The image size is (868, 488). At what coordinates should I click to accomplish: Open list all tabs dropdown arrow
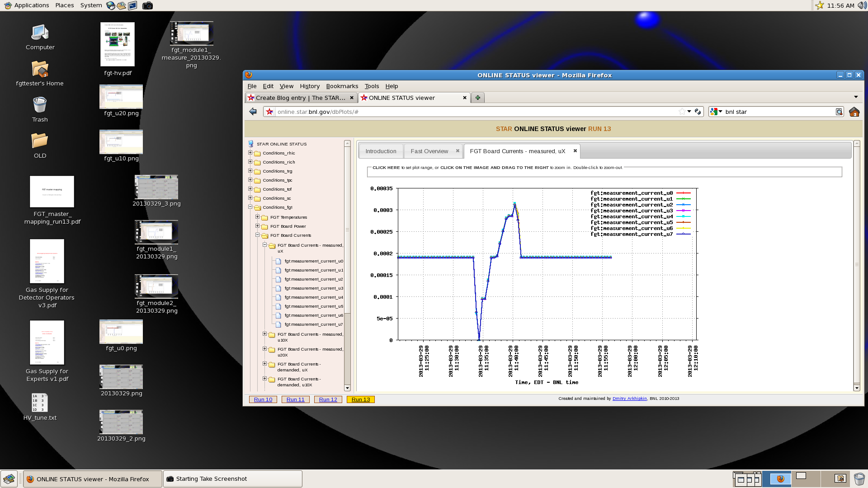coord(856,97)
